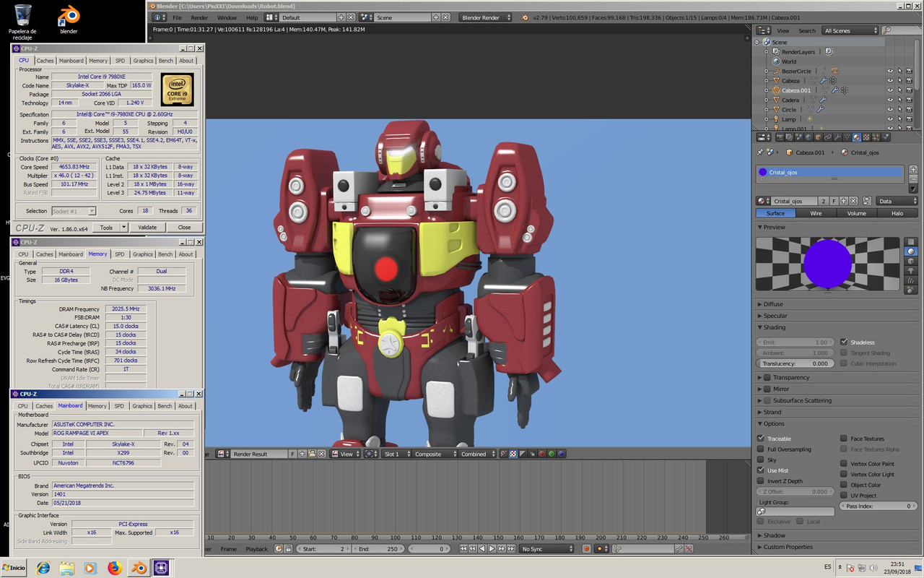Show green color channel in image editor
924x578 pixels.
tap(552, 454)
